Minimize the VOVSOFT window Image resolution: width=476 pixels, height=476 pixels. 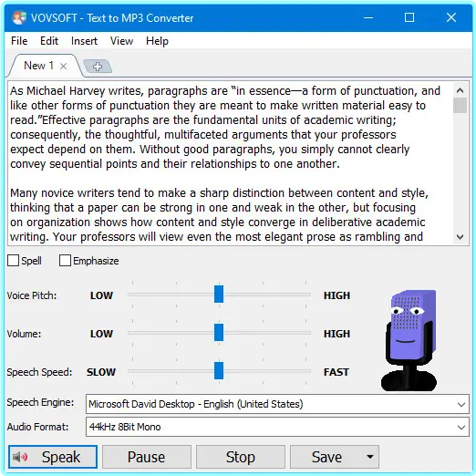pyautogui.click(x=368, y=17)
